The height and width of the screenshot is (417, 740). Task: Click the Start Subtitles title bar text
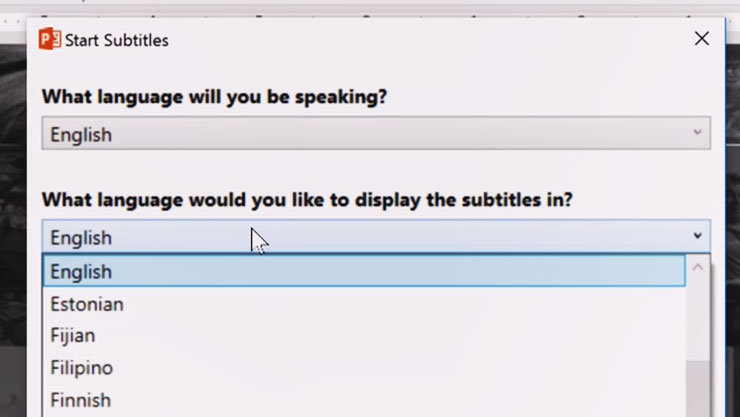116,40
